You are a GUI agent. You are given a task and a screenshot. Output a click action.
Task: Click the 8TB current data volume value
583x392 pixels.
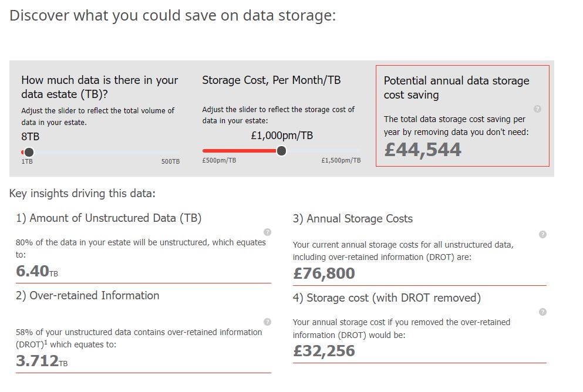tap(30, 137)
